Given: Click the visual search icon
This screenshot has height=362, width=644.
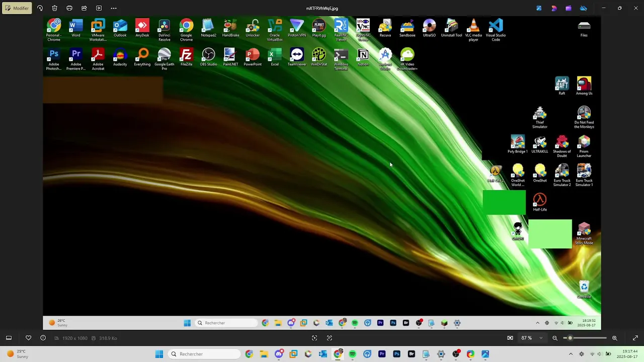Looking at the screenshot, I should click(314, 338).
